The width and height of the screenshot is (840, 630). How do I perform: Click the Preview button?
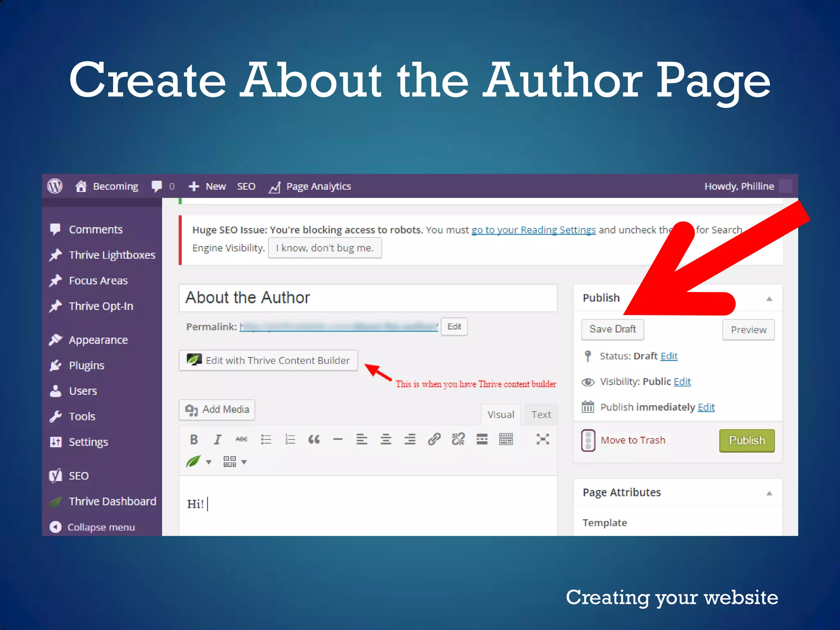[x=749, y=330]
